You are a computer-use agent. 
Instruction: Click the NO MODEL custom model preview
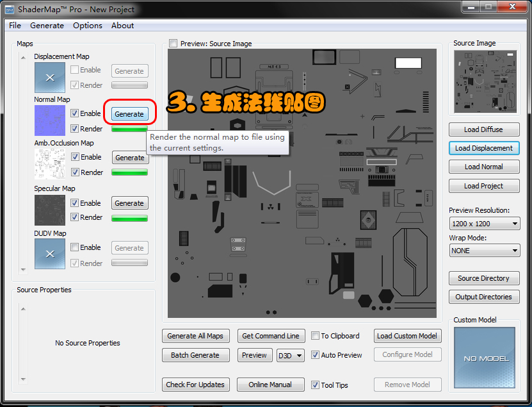coord(484,359)
